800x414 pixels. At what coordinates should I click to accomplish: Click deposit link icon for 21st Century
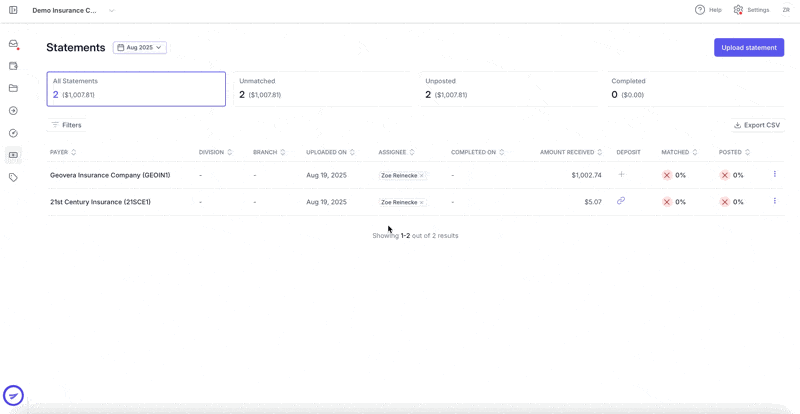[x=621, y=201]
